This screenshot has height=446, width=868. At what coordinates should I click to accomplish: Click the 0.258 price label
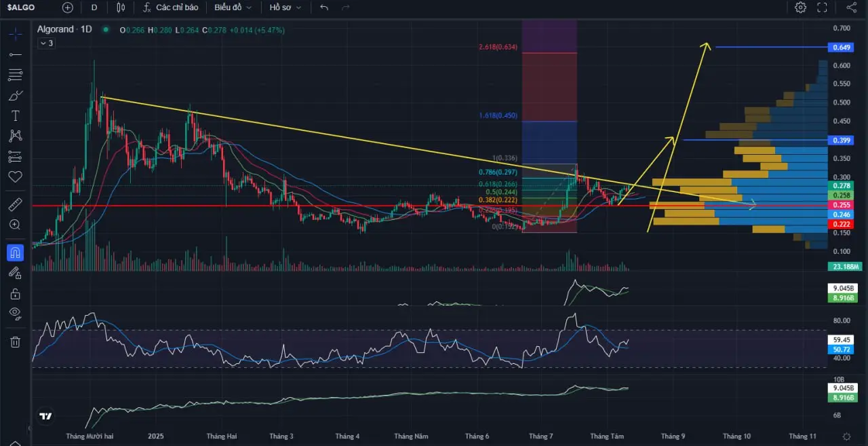(841, 195)
